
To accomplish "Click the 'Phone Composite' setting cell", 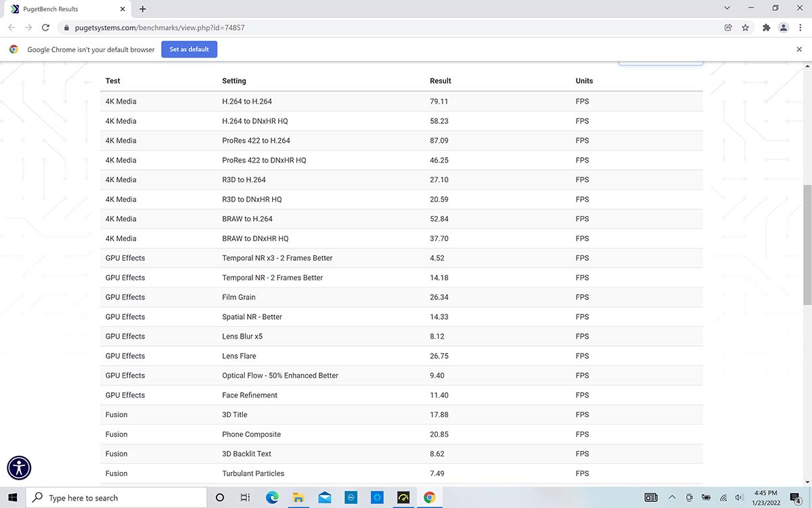I will click(x=251, y=435).
